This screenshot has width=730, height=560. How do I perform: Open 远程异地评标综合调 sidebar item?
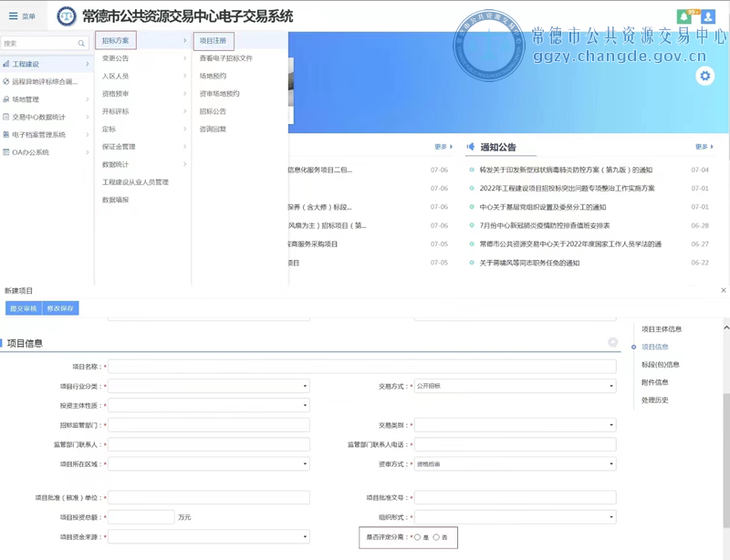pyautogui.click(x=46, y=81)
